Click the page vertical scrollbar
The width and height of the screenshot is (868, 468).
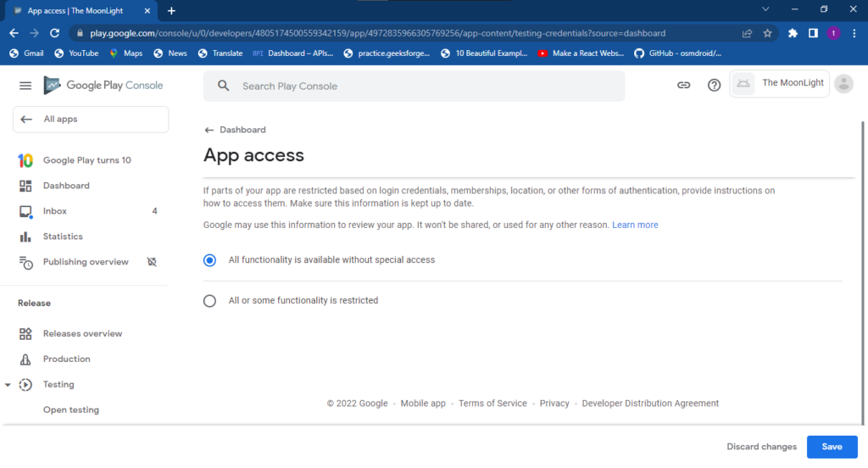(862, 271)
